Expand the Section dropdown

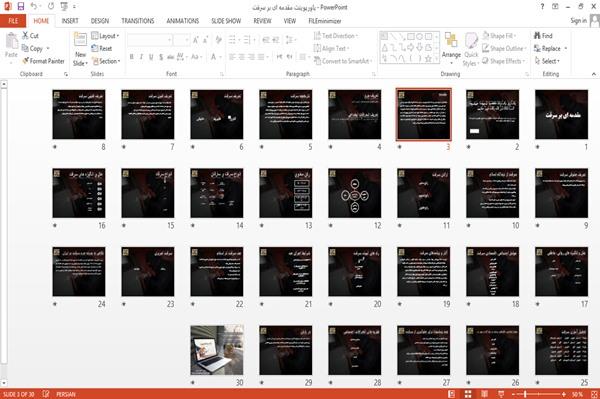pyautogui.click(x=106, y=61)
